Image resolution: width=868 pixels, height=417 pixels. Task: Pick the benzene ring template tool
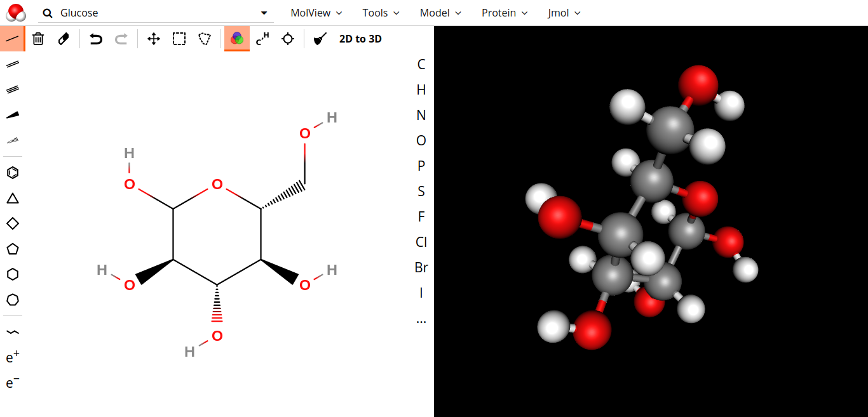click(x=12, y=172)
